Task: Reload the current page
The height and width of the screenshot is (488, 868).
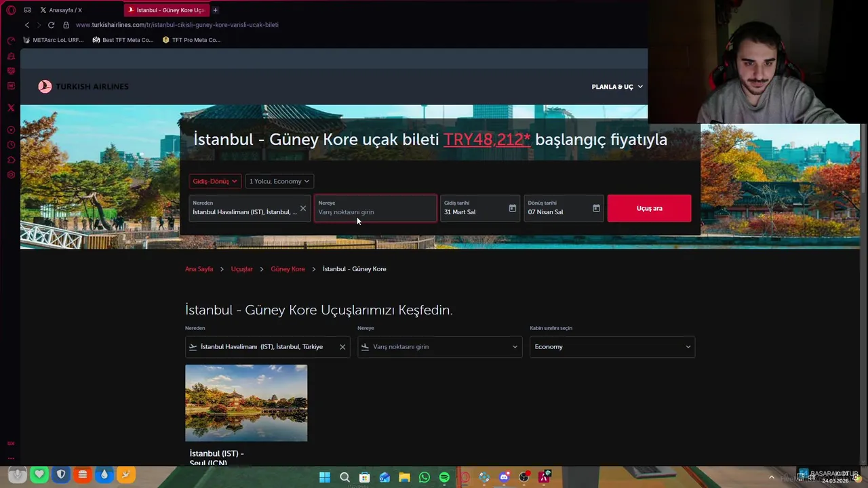Action: click(x=51, y=25)
